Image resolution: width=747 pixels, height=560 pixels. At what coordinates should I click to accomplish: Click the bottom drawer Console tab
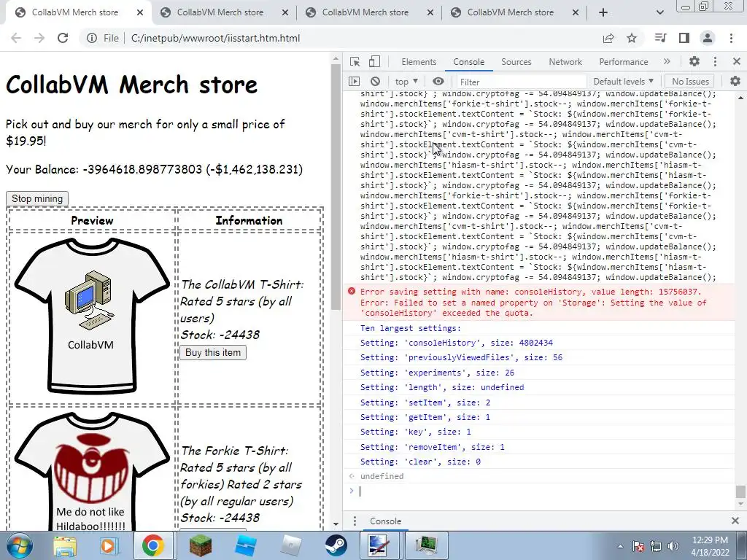click(x=385, y=521)
